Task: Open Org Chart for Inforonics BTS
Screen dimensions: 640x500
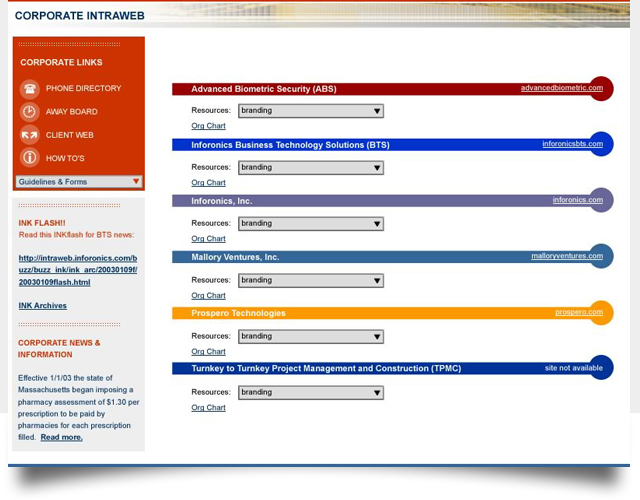Action: pos(208,182)
